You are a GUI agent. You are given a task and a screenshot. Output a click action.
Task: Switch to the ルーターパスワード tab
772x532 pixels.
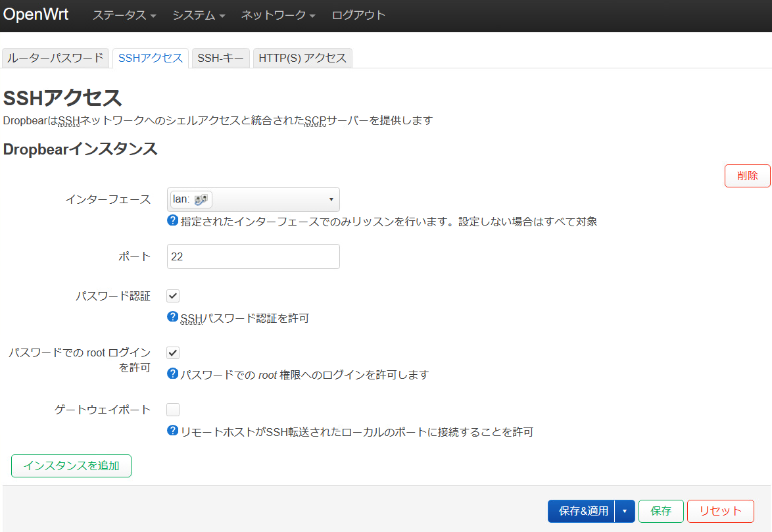click(x=56, y=58)
